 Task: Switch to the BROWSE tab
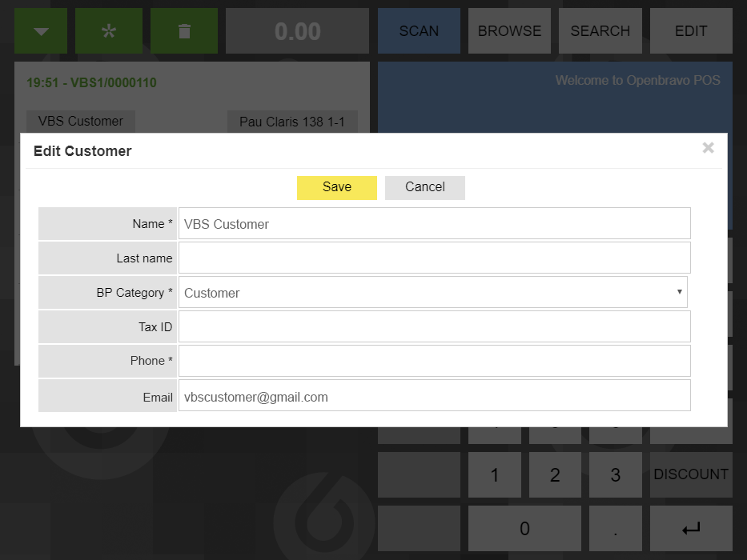[509, 31]
